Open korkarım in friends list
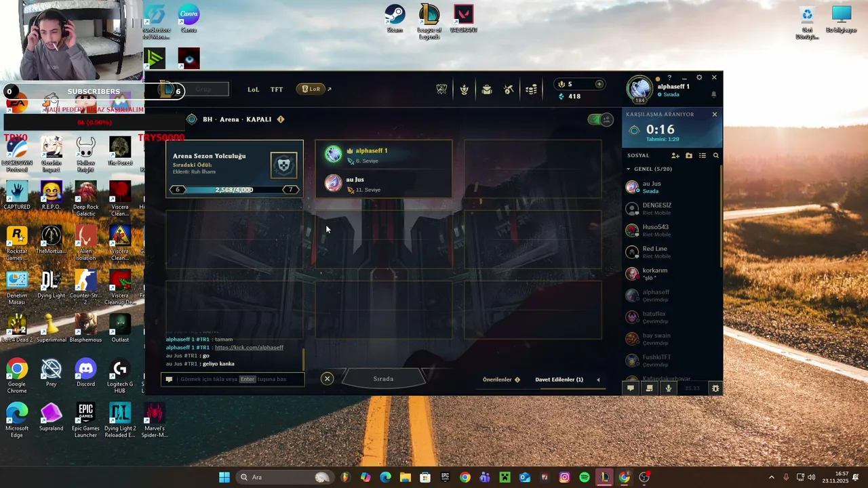Image resolution: width=868 pixels, height=488 pixels. [671, 274]
